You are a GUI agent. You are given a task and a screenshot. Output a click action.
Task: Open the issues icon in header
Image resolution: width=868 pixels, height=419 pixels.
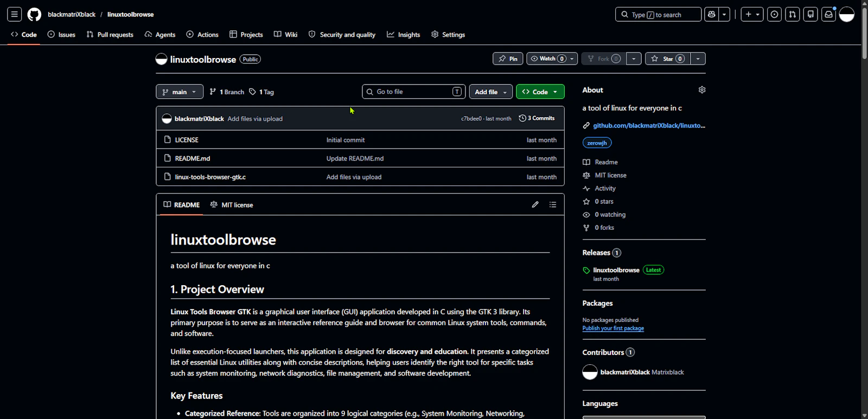[x=775, y=15]
